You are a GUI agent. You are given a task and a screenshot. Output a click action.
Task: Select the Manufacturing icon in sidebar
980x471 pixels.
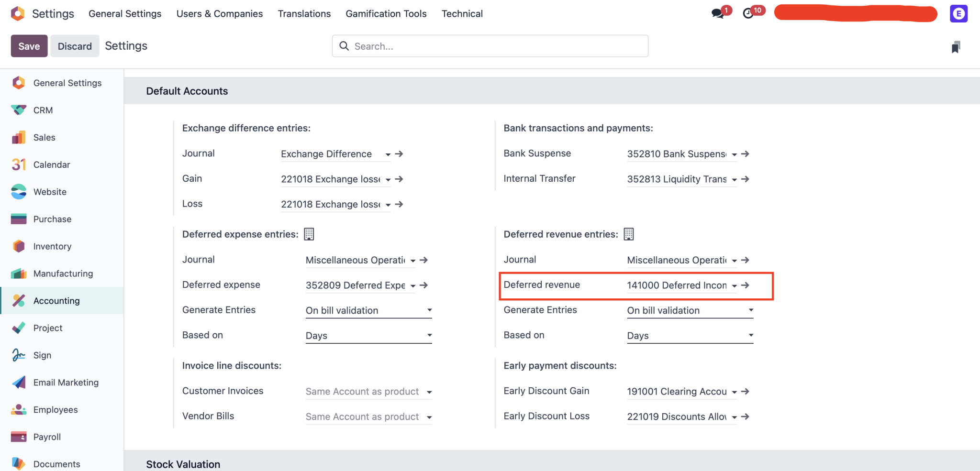[18, 274]
